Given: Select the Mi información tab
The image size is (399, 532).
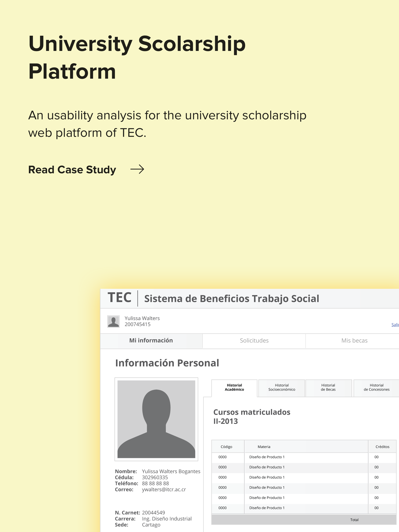Looking at the screenshot, I should click(x=151, y=340).
